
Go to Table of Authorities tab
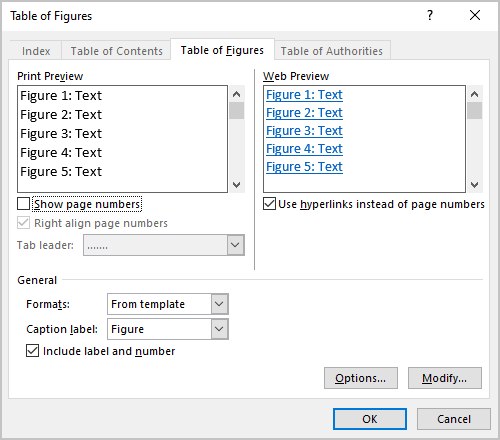click(x=332, y=51)
